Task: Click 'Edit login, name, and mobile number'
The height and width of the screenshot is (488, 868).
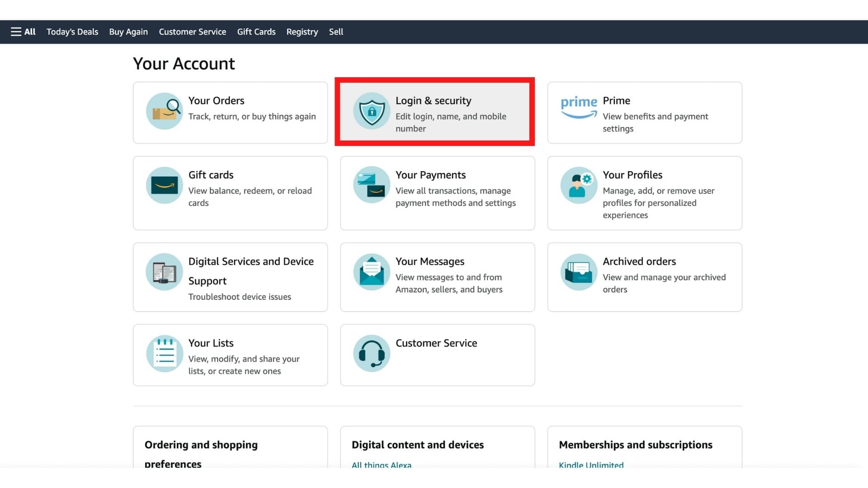Action: tap(451, 122)
